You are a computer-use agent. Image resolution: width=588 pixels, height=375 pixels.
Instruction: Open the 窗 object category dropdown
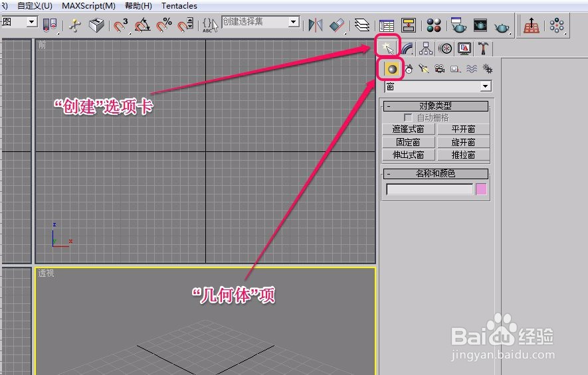tap(485, 86)
